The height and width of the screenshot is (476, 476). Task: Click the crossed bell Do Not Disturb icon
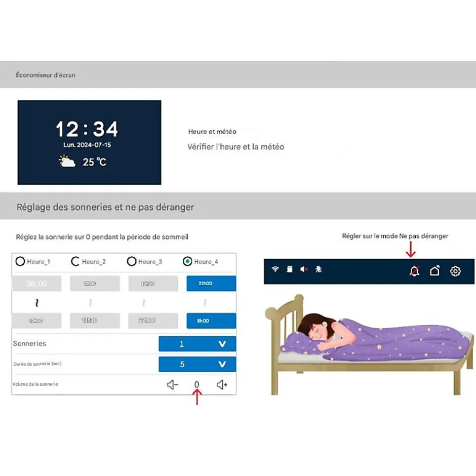click(414, 271)
